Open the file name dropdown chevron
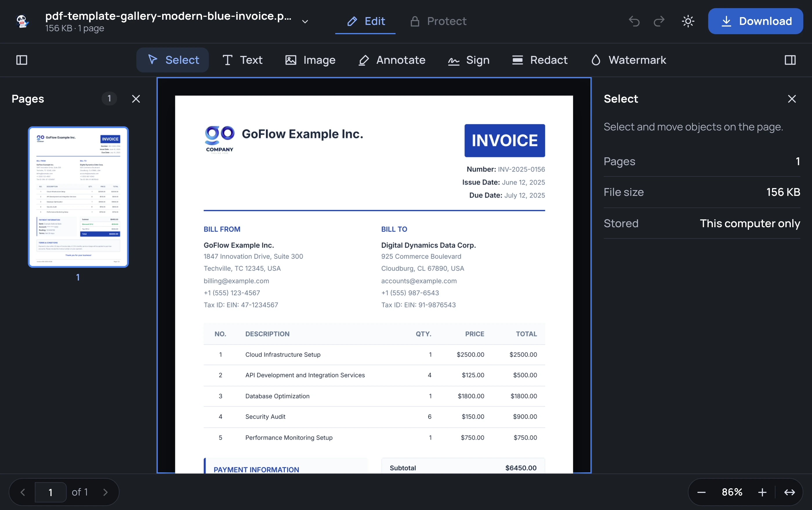 pos(305,21)
